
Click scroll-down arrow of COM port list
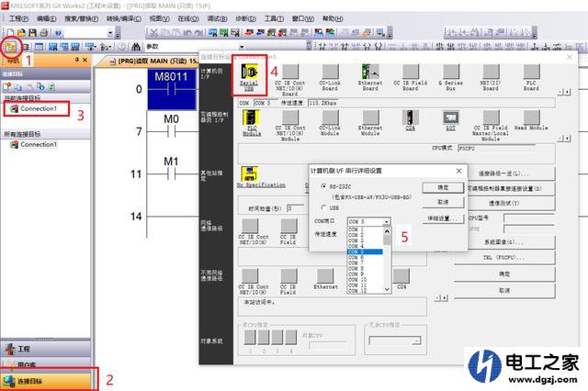[x=387, y=289]
